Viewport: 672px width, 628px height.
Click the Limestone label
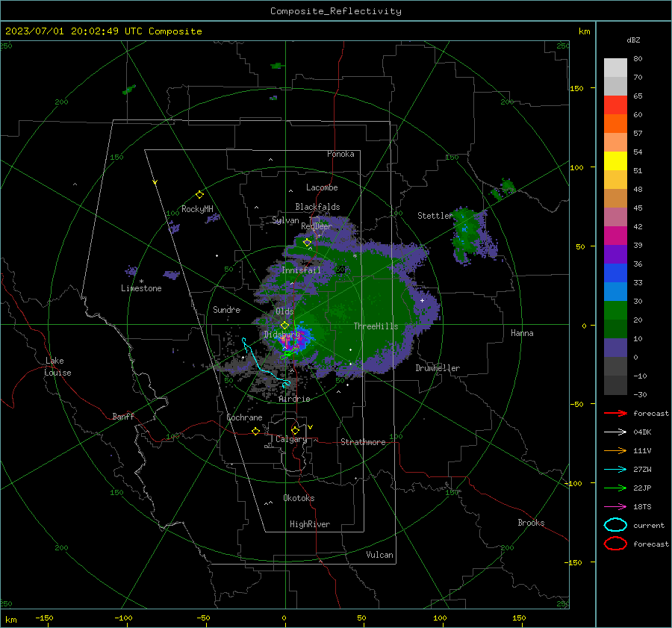point(141,288)
